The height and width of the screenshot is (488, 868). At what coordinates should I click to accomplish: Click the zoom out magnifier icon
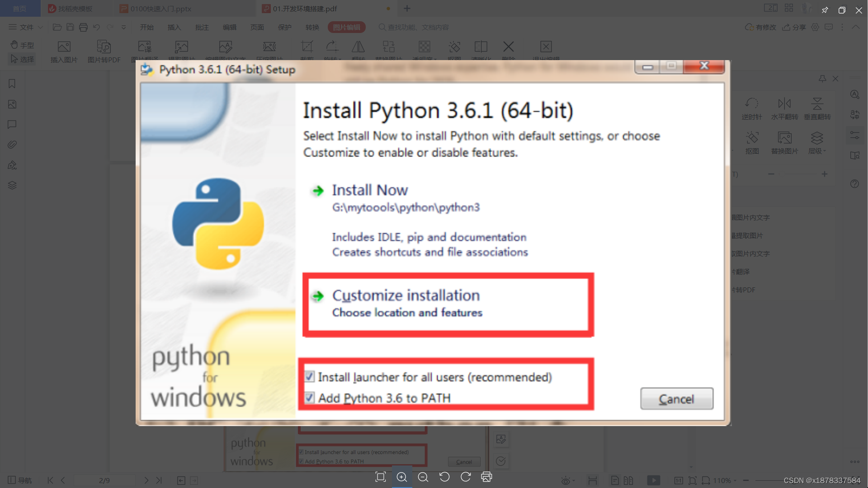coord(423,477)
